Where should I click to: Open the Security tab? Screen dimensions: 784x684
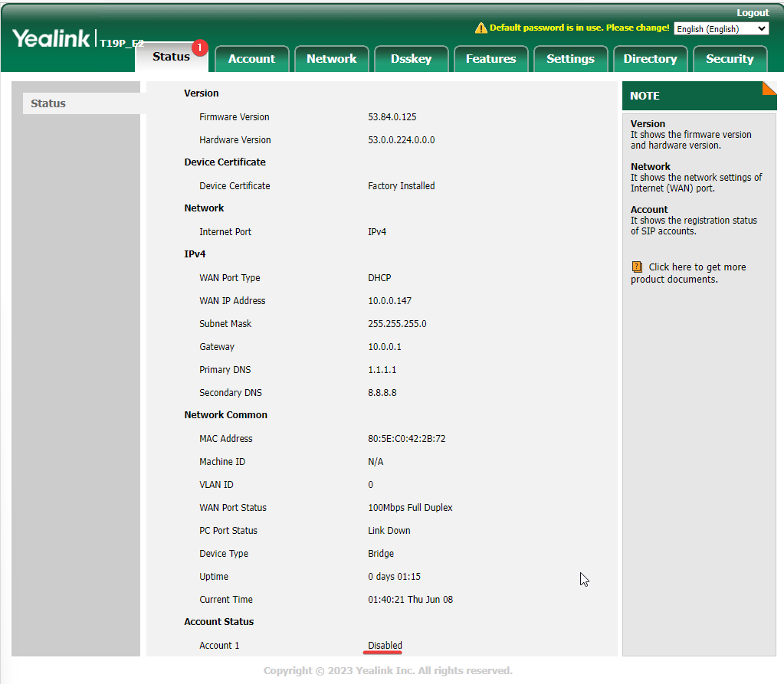(730, 59)
